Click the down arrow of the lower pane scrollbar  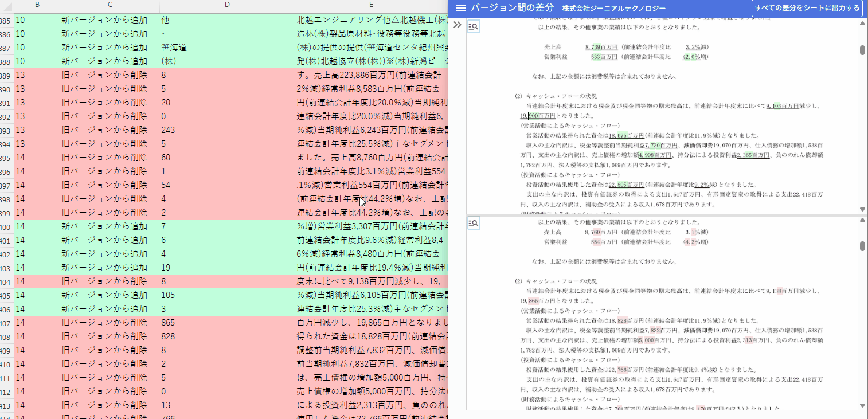click(862, 405)
